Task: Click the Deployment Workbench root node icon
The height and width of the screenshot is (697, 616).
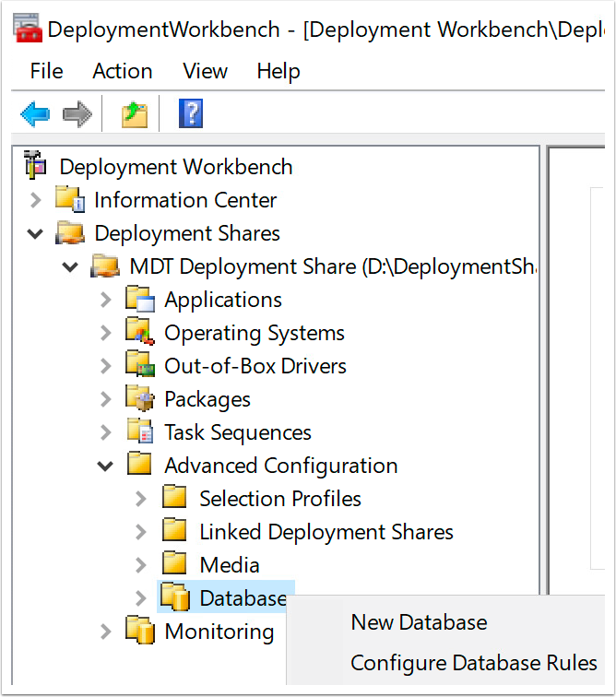Action: coord(35,165)
